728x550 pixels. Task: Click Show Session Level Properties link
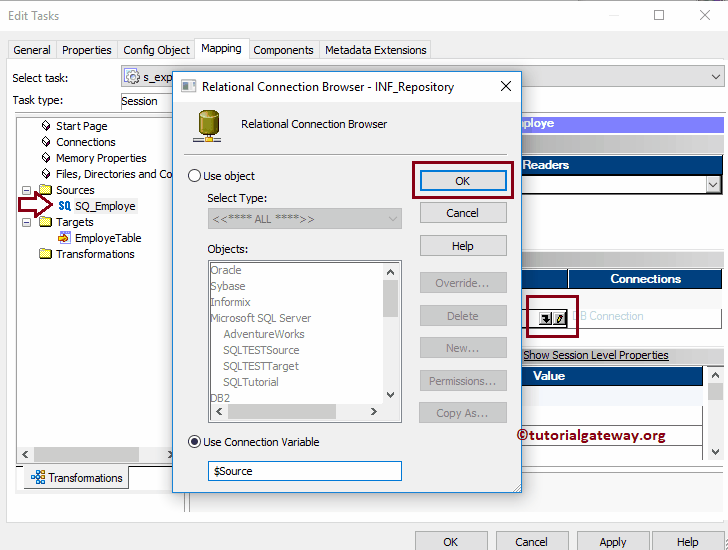tap(596, 355)
